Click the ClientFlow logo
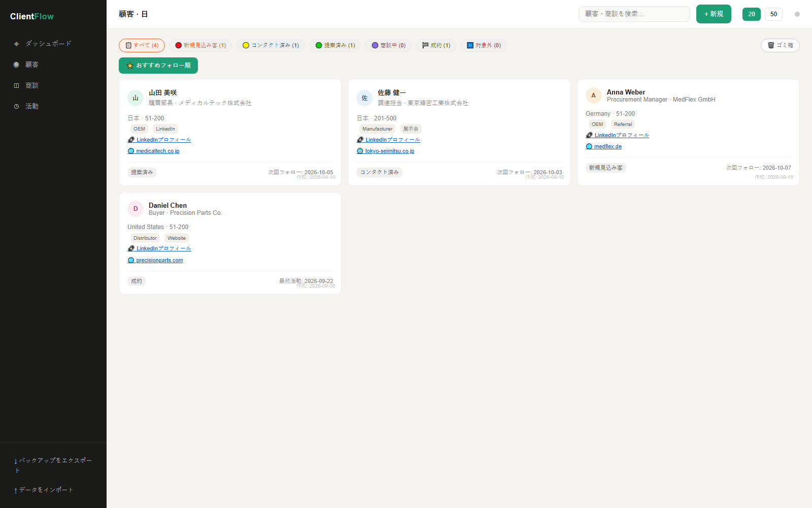 (x=32, y=16)
